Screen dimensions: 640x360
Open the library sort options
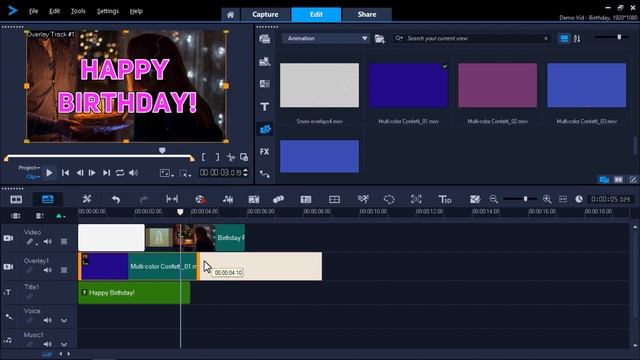click(577, 39)
